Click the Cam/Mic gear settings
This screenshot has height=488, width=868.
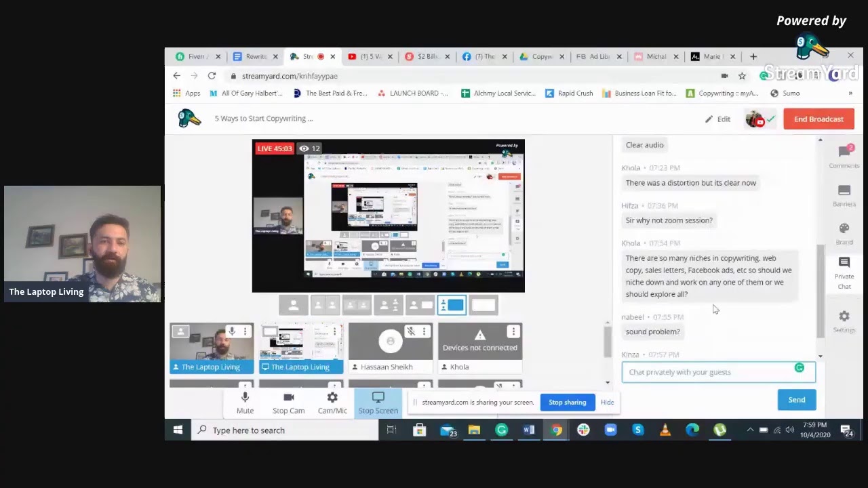click(x=332, y=403)
